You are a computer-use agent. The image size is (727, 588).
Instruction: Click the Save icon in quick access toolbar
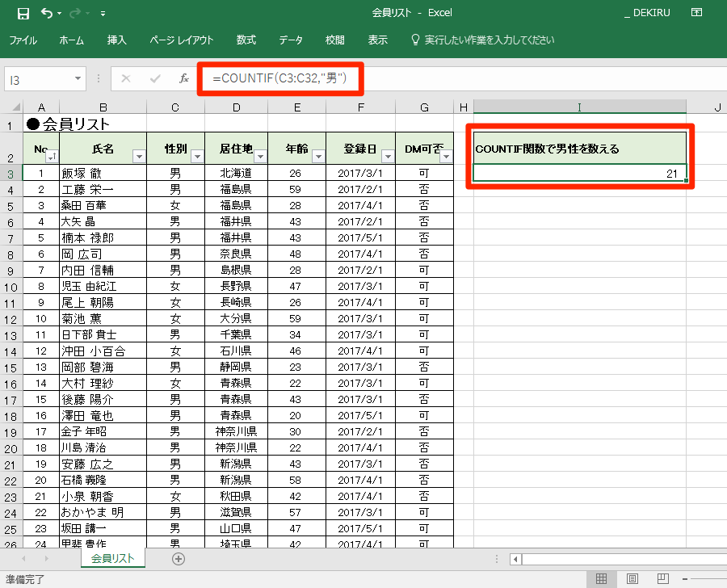pos(23,14)
